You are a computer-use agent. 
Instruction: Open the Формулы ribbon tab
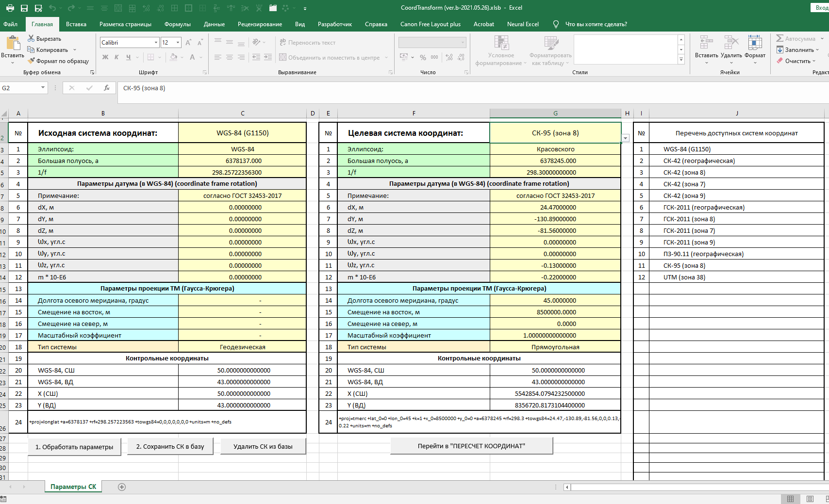177,24
